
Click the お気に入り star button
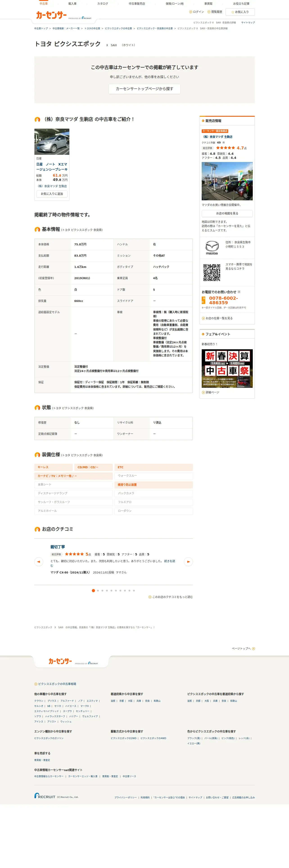click(x=240, y=12)
